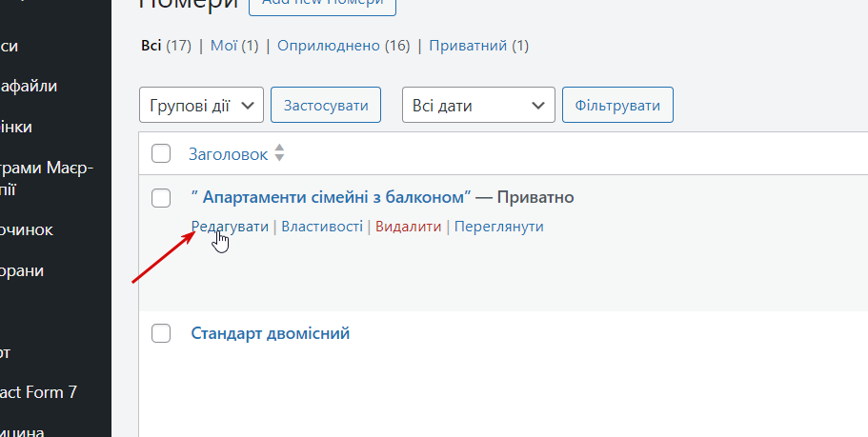This screenshot has height=437, width=868.
Task: Click Add new Номери button
Action: tap(322, 5)
